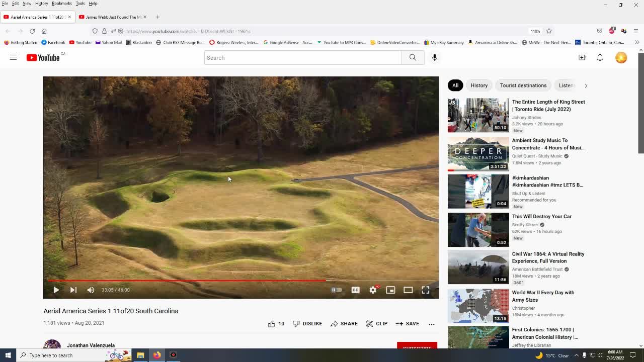This screenshot has width=644, height=362.
Task: Share the video
Action: (x=344, y=324)
